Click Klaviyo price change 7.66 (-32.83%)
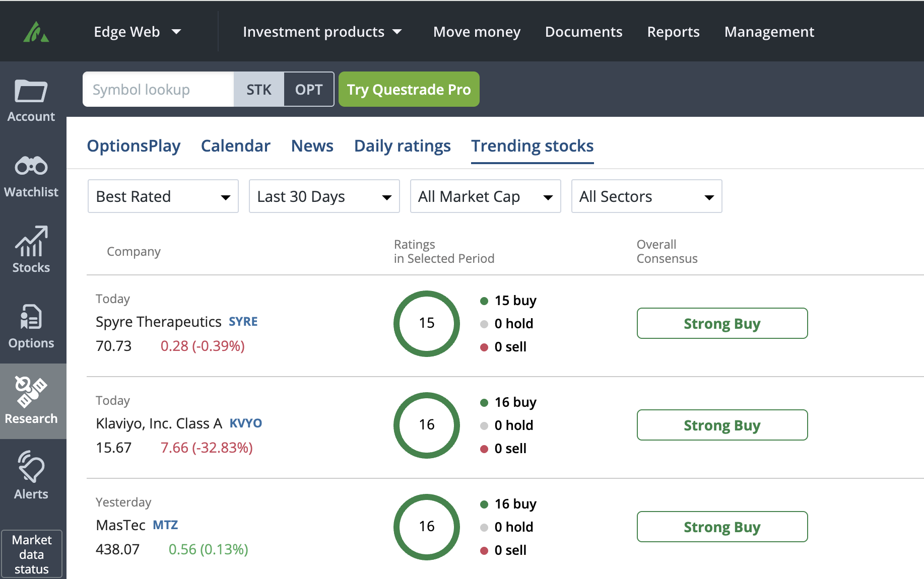 [207, 448]
